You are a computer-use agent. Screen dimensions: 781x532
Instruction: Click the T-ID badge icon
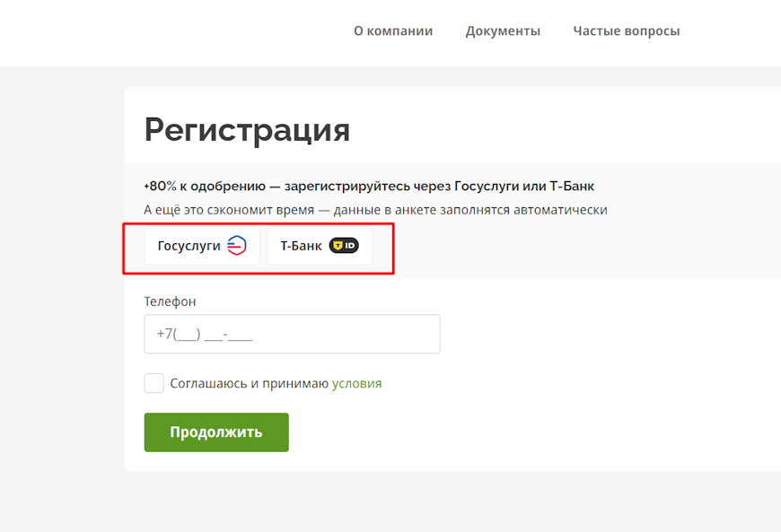[x=344, y=245]
